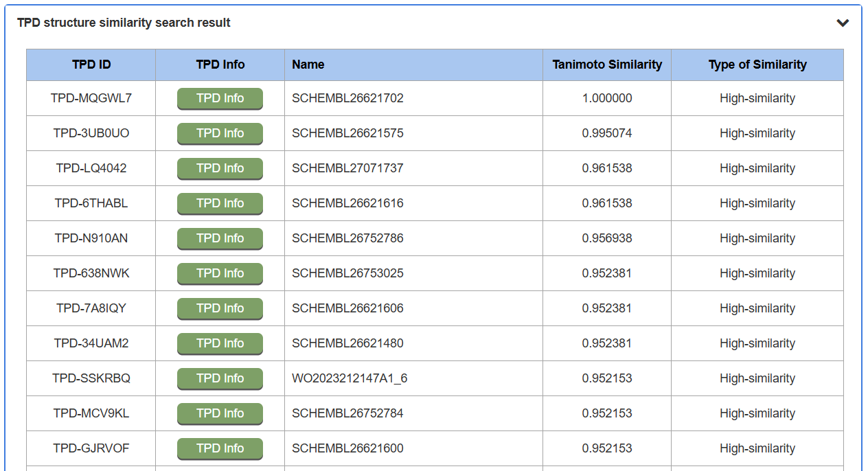Open TPD Info for TPD-3UB0UO
Image resolution: width=868 pixels, height=471 pixels.
pos(220,134)
